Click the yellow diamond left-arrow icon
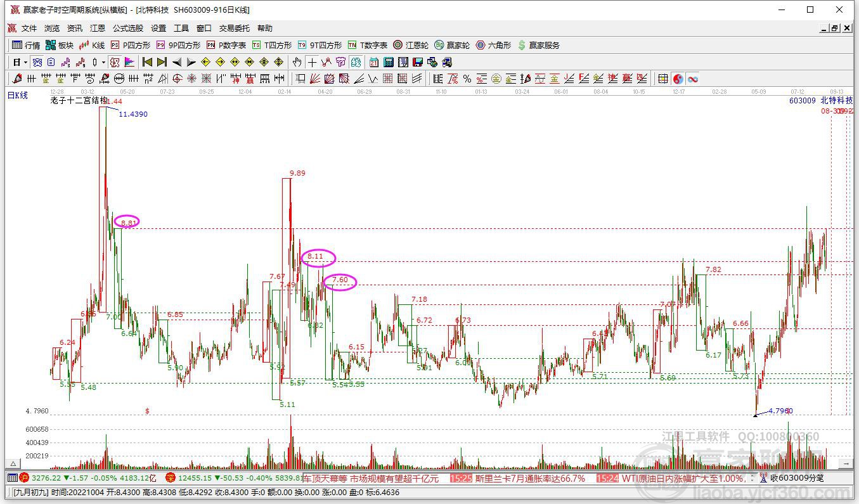Viewport: 859px width, 504px height. [x=206, y=62]
